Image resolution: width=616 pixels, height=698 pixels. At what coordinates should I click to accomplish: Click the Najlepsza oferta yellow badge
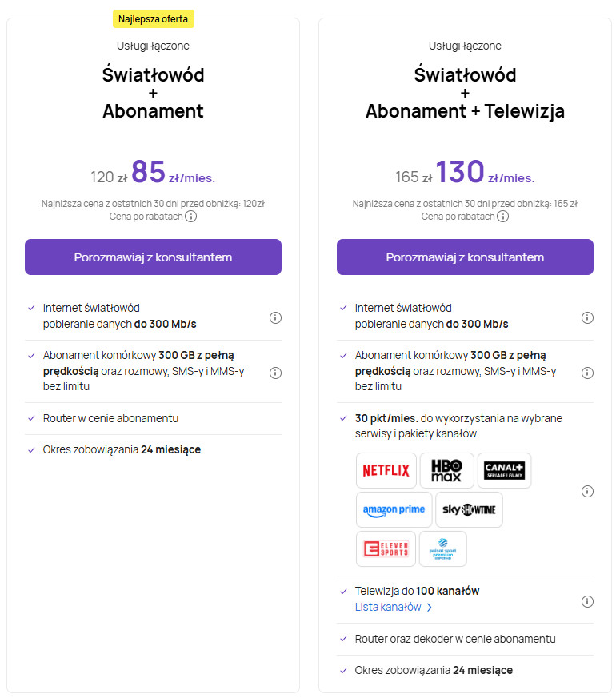tap(153, 18)
